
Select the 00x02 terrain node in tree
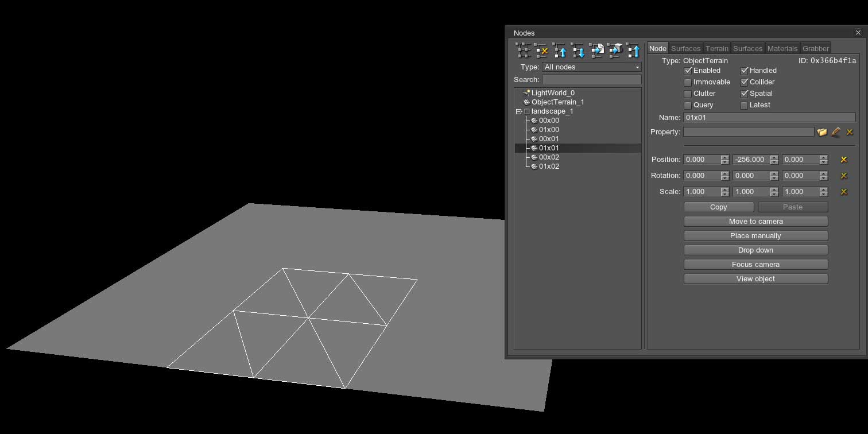[548, 157]
